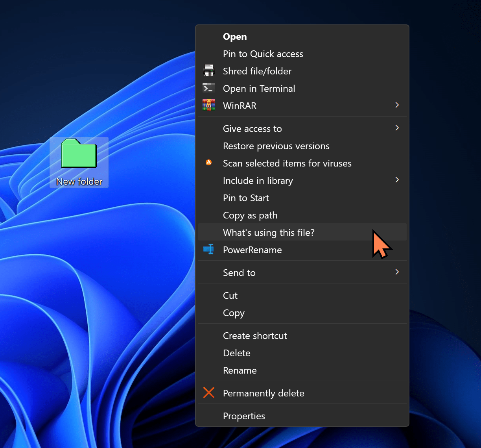Expand the Include in library submenu arrow
Viewport: 481px width, 448px height.
397,180
